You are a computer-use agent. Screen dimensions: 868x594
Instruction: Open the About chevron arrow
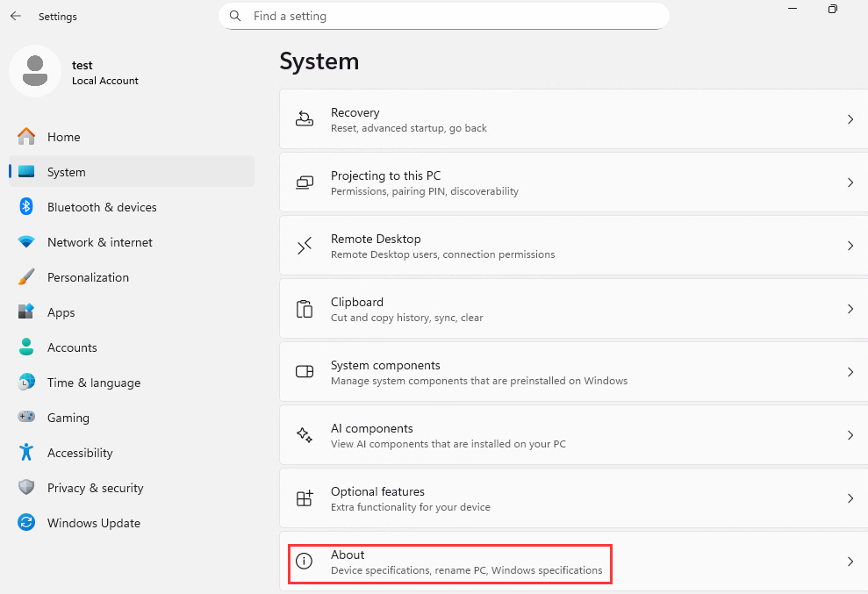[x=850, y=562]
